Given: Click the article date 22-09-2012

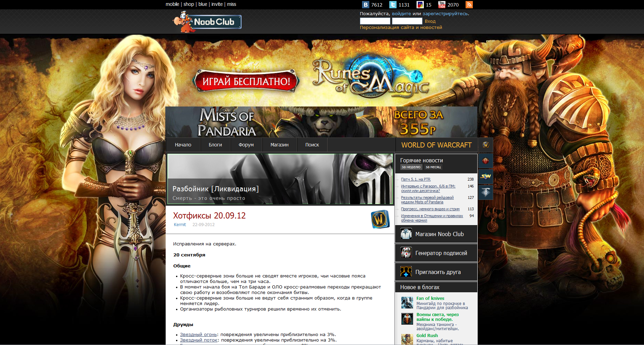Looking at the screenshot, I should point(204,225).
